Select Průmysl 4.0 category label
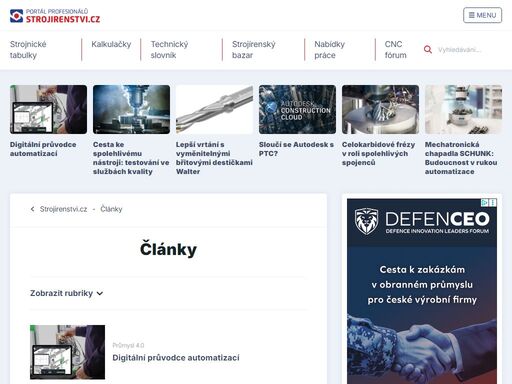This screenshot has height=384, width=512. [128, 345]
